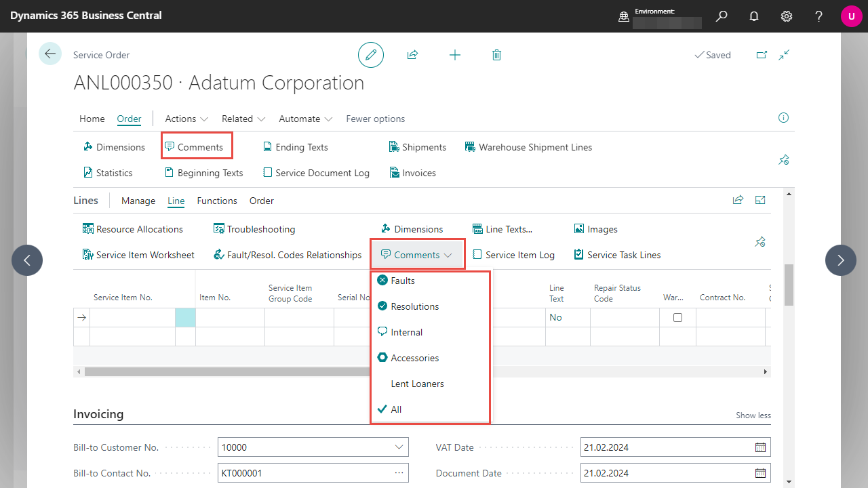Open Service Task Lines
The width and height of the screenshot is (868, 488).
617,255
